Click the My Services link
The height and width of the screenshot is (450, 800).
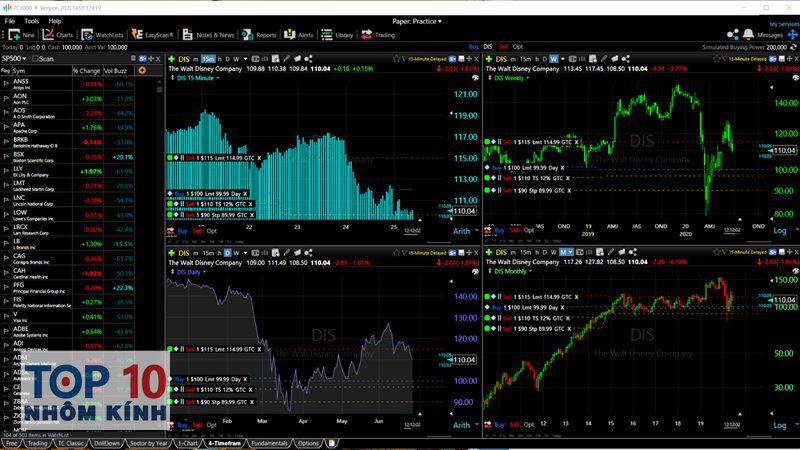pos(784,24)
